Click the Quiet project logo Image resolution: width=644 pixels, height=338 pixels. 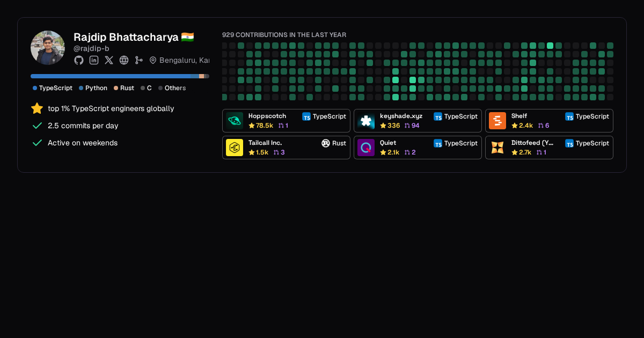366,148
